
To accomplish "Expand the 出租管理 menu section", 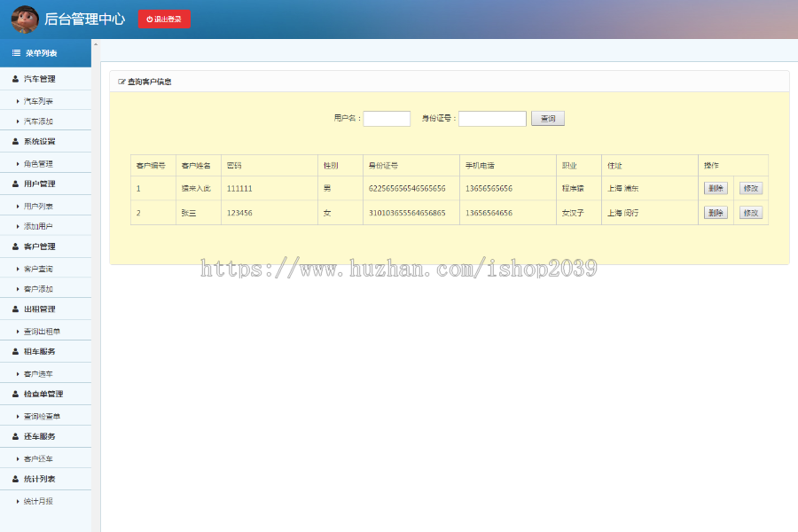I will 45,309.
